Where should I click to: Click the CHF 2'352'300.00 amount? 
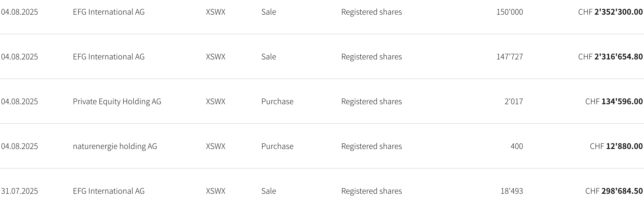point(610,12)
